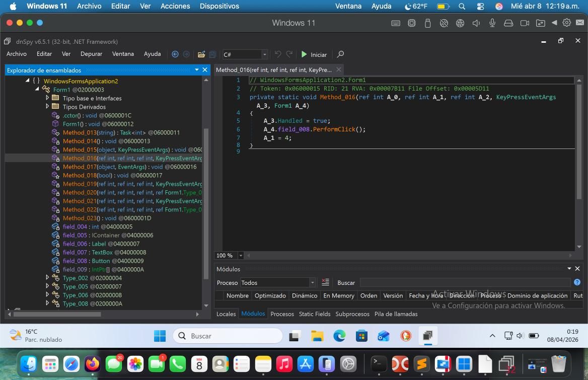Open Windows Start menu on taskbar
The image size is (588, 380).
(160, 336)
